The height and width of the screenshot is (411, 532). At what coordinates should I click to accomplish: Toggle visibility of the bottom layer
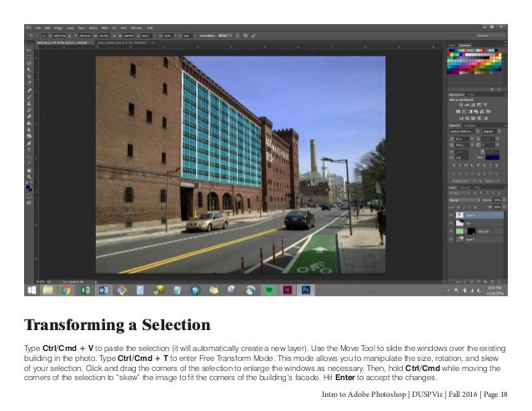coord(451,239)
